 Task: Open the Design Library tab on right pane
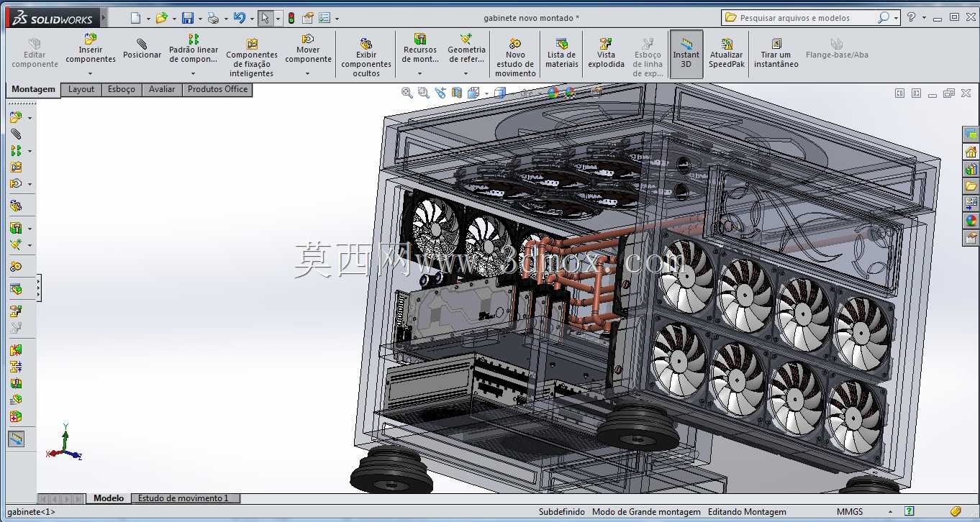coord(971,169)
